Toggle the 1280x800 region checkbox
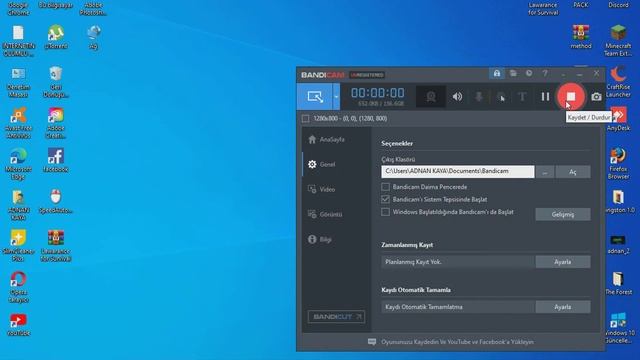 [305, 119]
